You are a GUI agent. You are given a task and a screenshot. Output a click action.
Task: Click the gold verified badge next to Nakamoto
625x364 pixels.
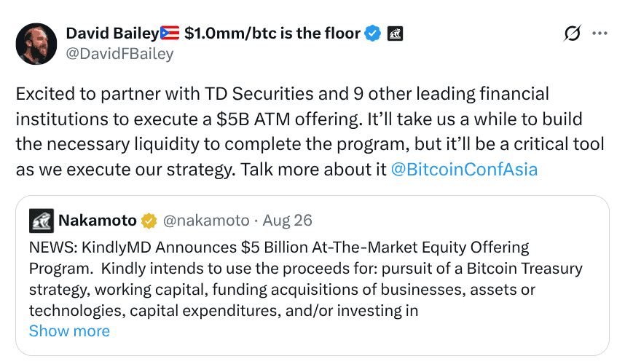(x=149, y=221)
